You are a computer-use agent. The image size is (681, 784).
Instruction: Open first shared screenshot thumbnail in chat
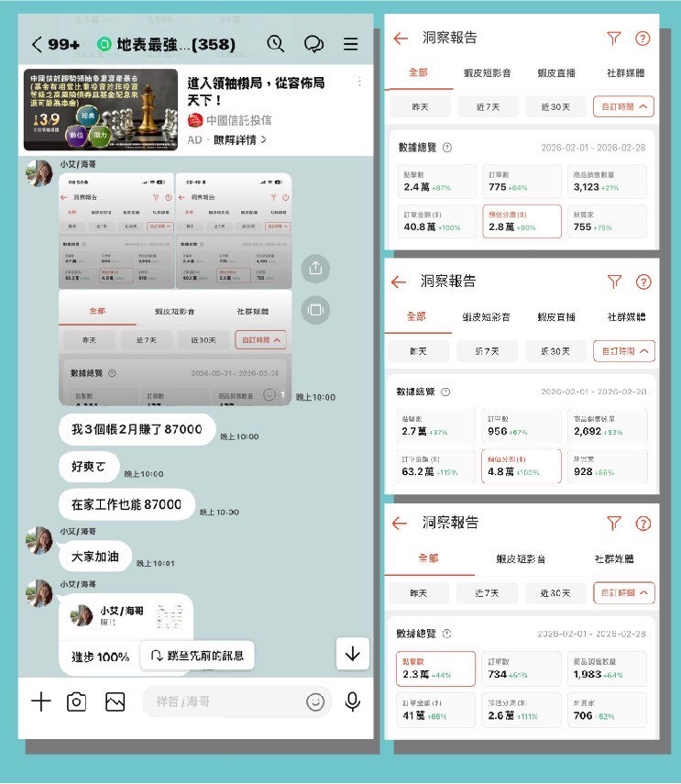(116, 231)
